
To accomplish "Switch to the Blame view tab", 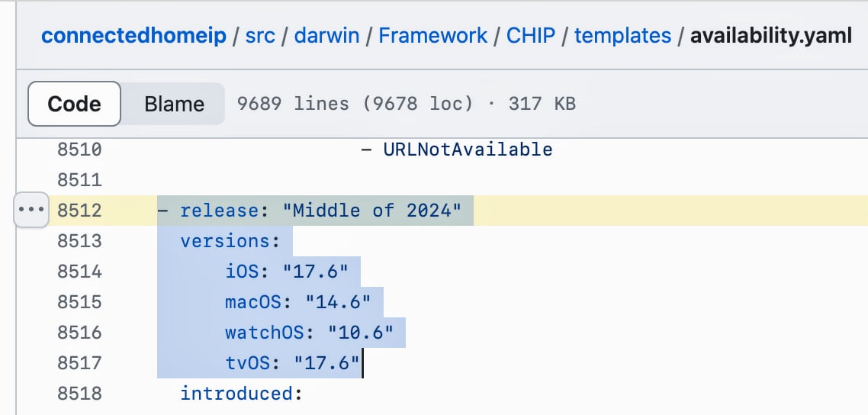I will (174, 104).
